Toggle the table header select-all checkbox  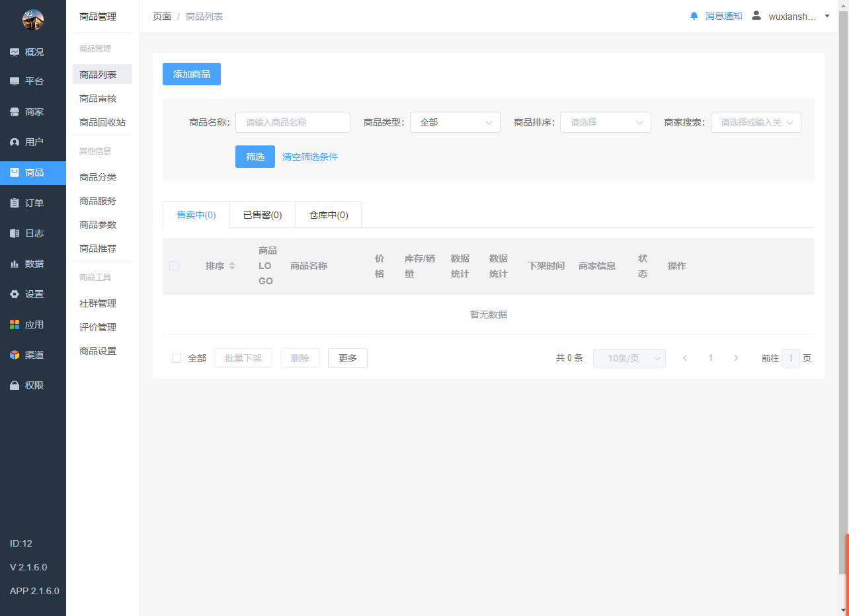pos(174,266)
